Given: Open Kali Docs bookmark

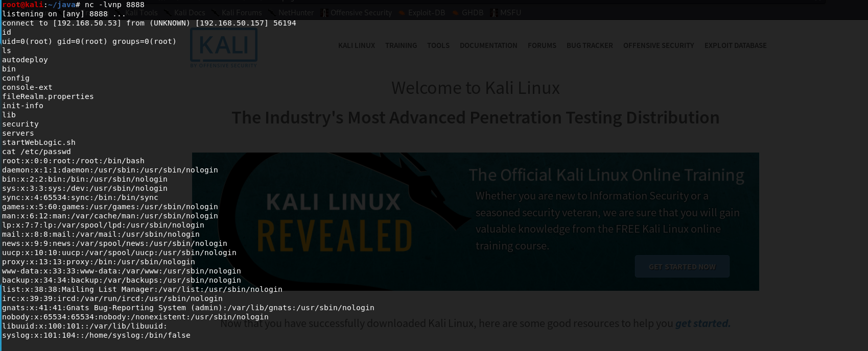Looking at the screenshot, I should click(184, 13).
